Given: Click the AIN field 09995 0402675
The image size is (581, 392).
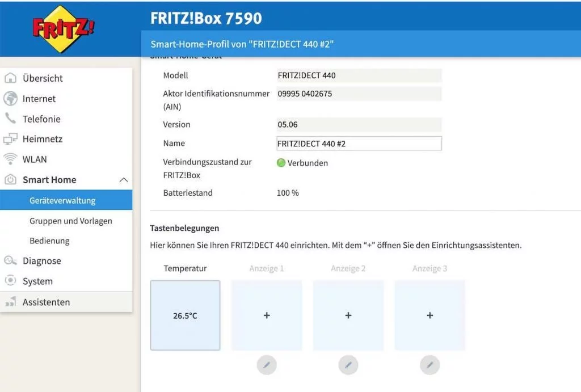Looking at the screenshot, I should [x=359, y=94].
